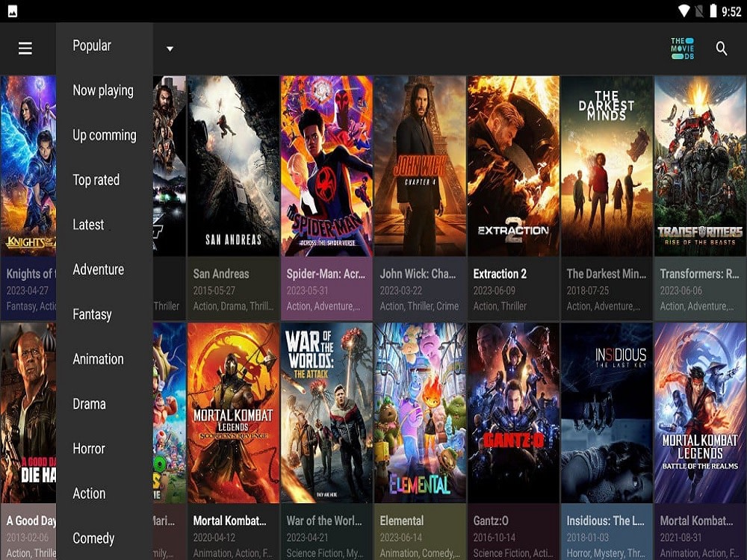This screenshot has height=560, width=747.
Task: Select the Up comming category
Action: 105,135
